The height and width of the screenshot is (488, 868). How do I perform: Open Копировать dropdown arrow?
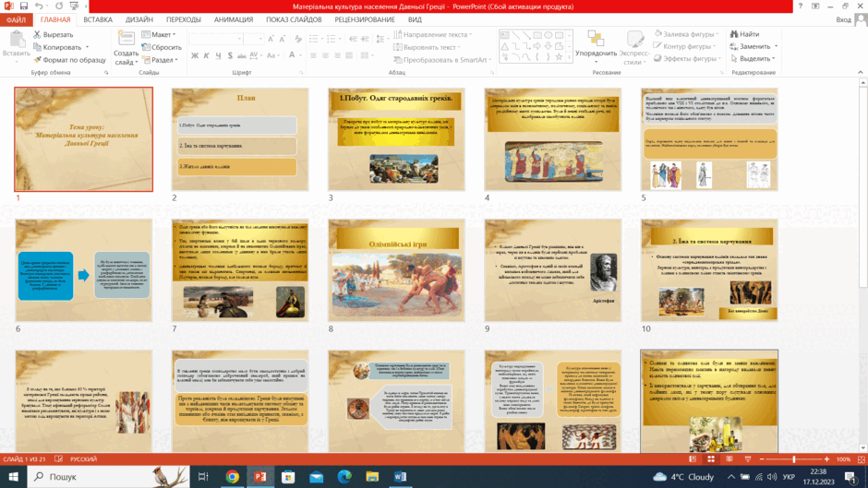(x=87, y=48)
